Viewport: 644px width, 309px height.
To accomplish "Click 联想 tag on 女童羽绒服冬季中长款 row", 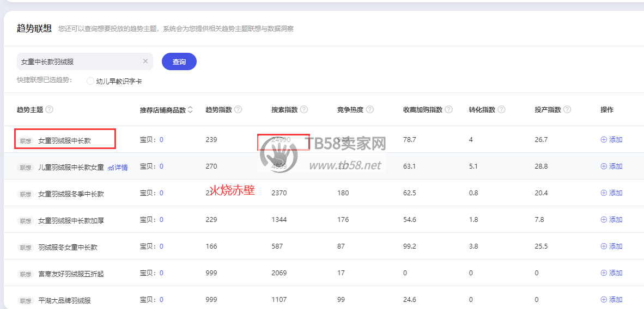I will point(26,194).
